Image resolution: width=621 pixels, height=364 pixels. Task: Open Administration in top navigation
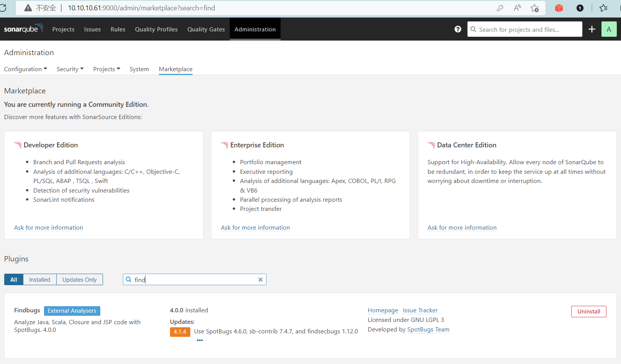[255, 29]
